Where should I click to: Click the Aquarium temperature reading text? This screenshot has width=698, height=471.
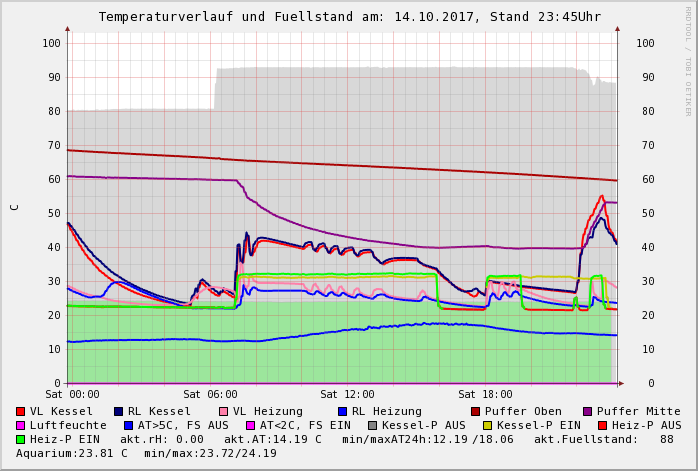point(70,453)
